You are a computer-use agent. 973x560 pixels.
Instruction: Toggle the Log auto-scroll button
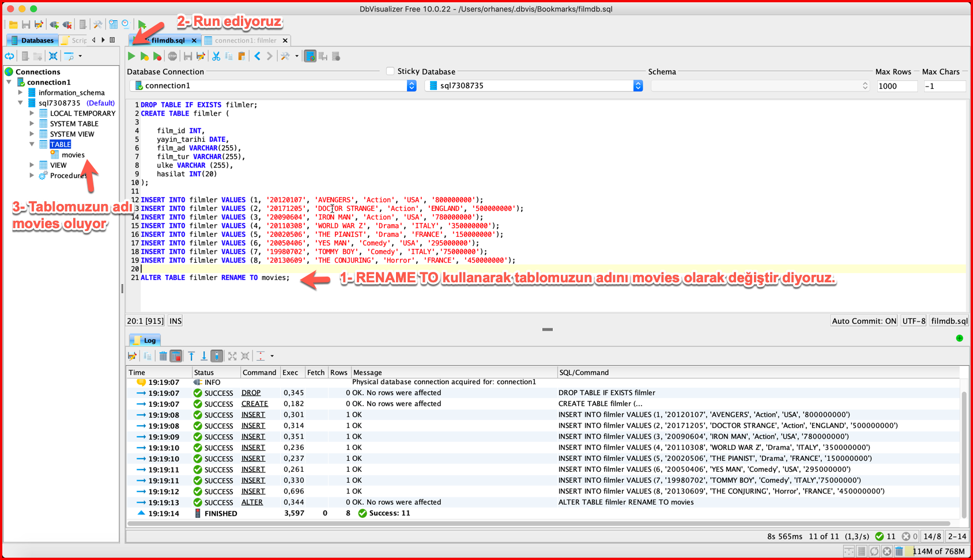coord(217,356)
